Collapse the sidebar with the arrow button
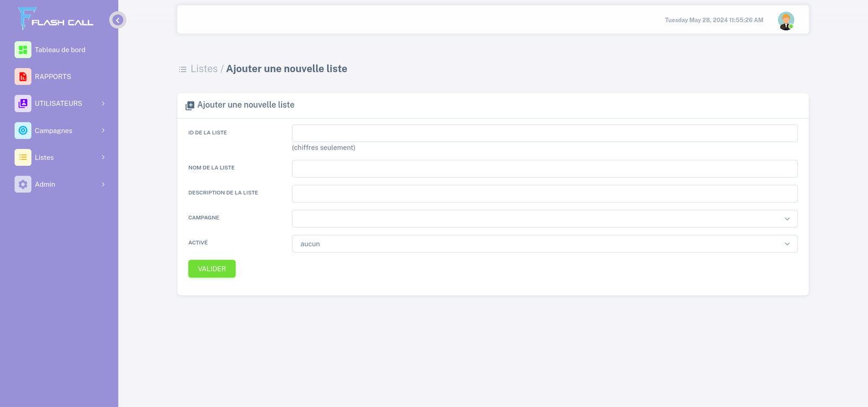868x407 pixels. point(118,20)
